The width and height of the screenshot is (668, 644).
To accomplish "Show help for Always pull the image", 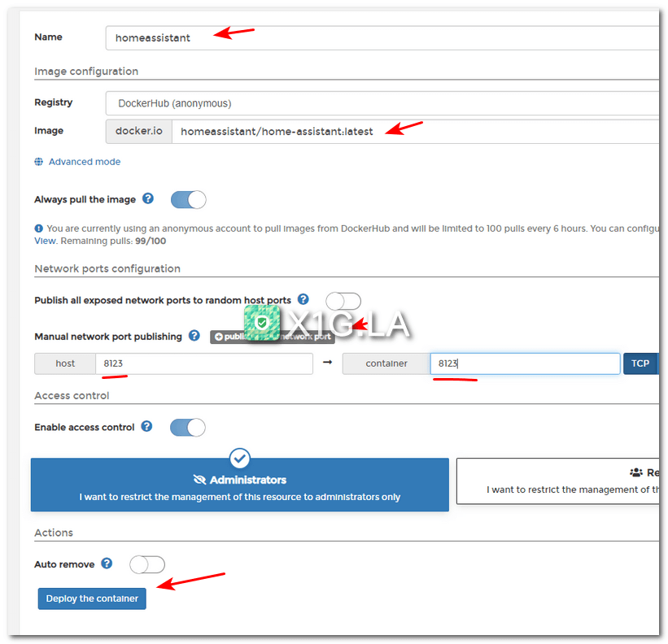I will (x=148, y=198).
